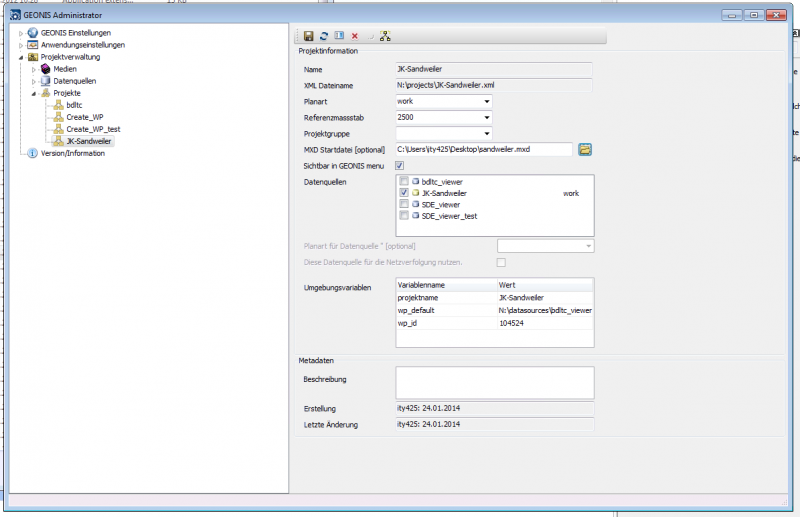Click the Variablenname column header
800x517 pixels.
pyautogui.click(x=446, y=285)
